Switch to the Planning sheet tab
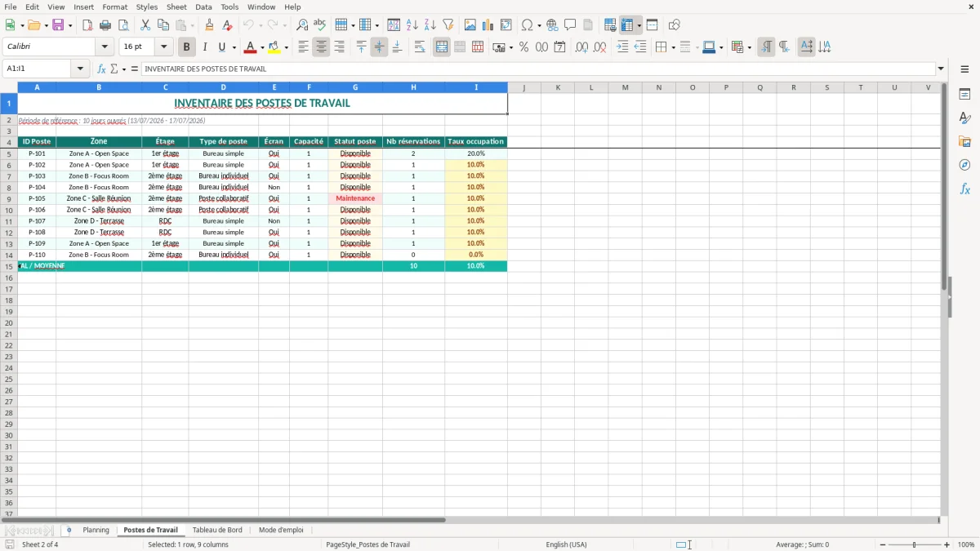The width and height of the screenshot is (980, 551). [96, 530]
